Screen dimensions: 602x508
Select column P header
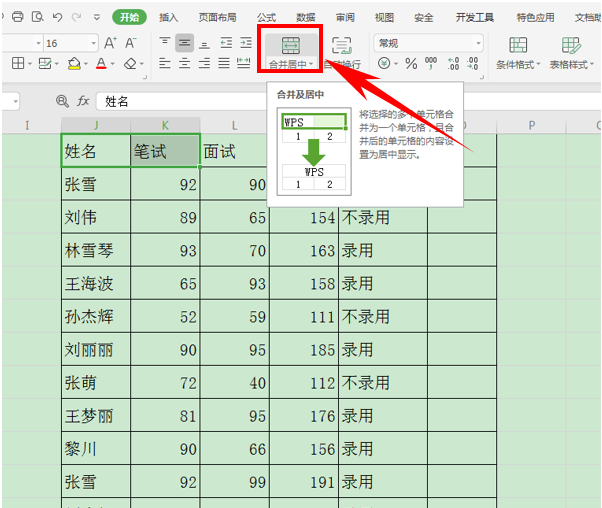click(x=531, y=126)
